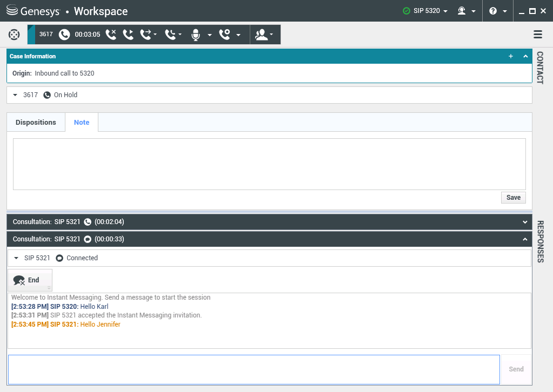Expand the voice consultation SIP 5321 section
553x392 pixels.
(x=525, y=222)
